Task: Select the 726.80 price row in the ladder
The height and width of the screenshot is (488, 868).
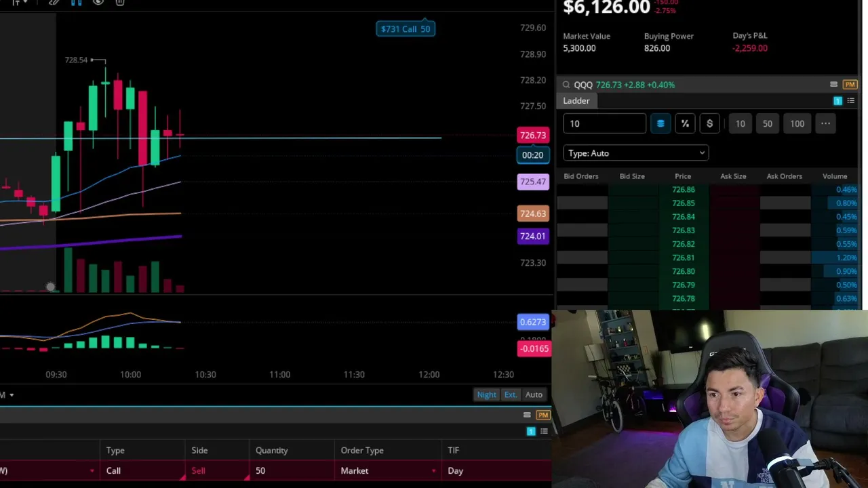Action: [x=684, y=271]
